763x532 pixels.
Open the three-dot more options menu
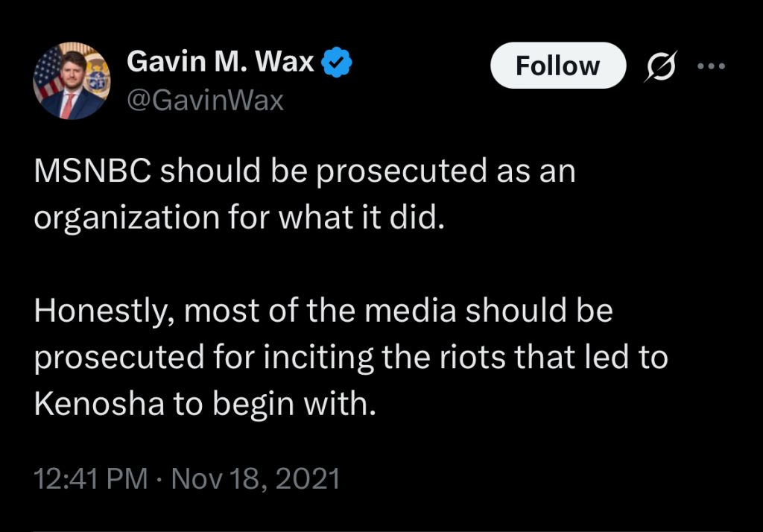tap(710, 65)
